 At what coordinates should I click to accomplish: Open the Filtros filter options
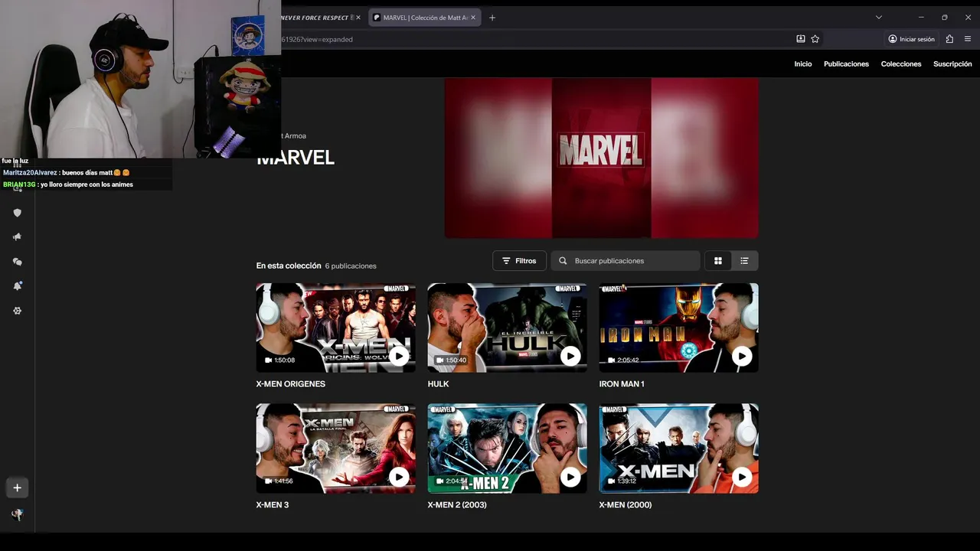(519, 261)
